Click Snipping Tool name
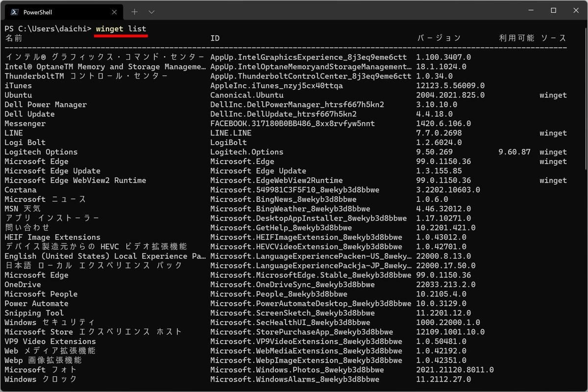The height and width of the screenshot is (392, 588). (34, 313)
